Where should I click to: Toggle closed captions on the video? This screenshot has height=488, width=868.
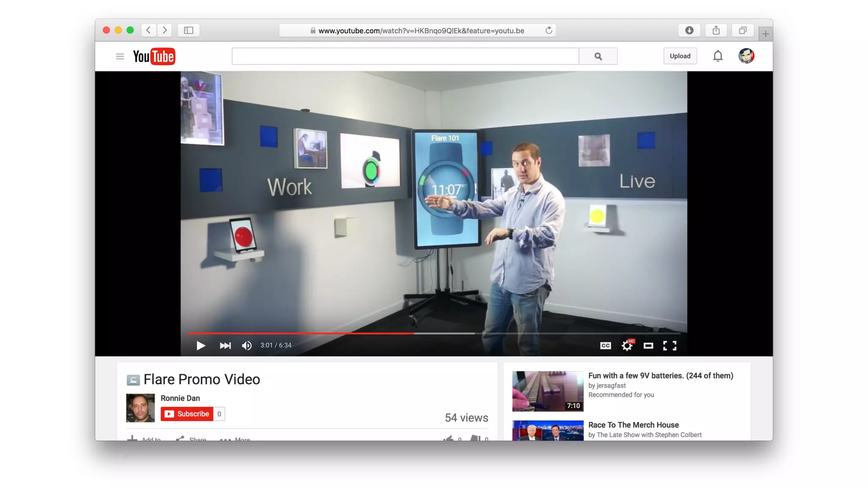605,346
